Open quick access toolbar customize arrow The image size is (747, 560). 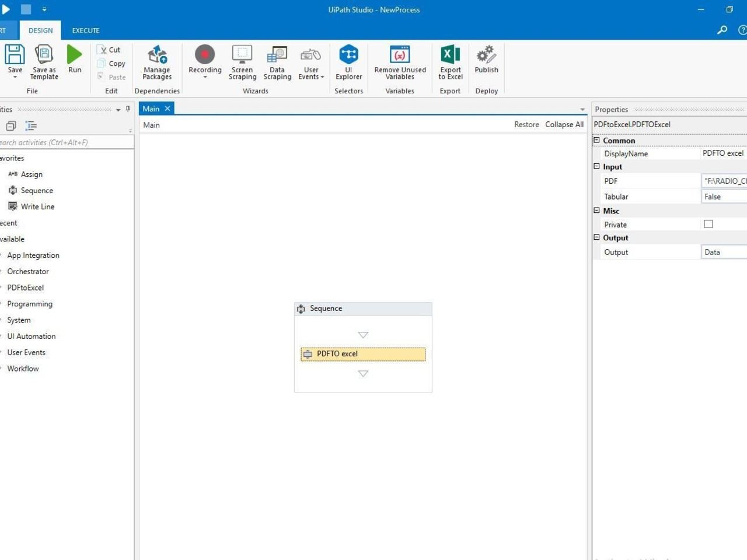[x=44, y=9]
